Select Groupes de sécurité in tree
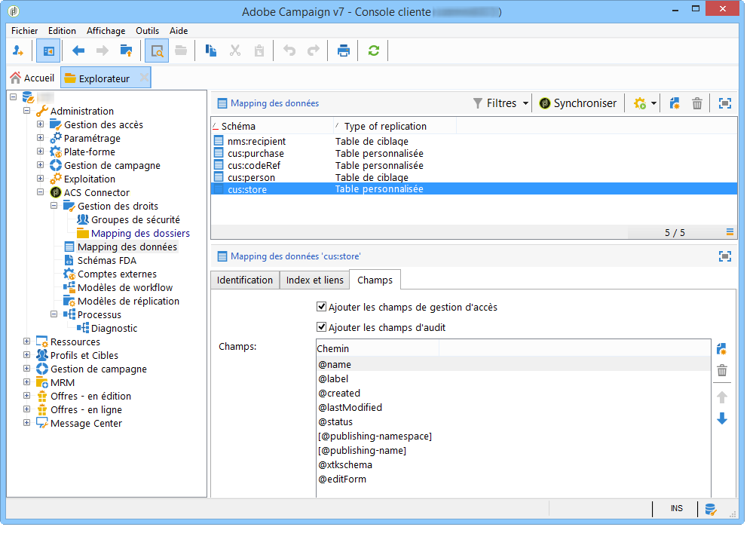756x533 pixels. pos(136,220)
